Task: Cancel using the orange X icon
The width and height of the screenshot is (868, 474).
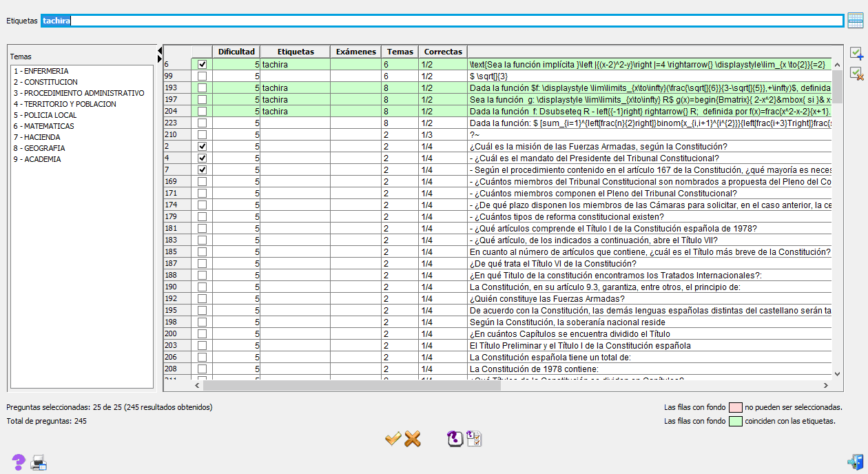Action: point(413,438)
